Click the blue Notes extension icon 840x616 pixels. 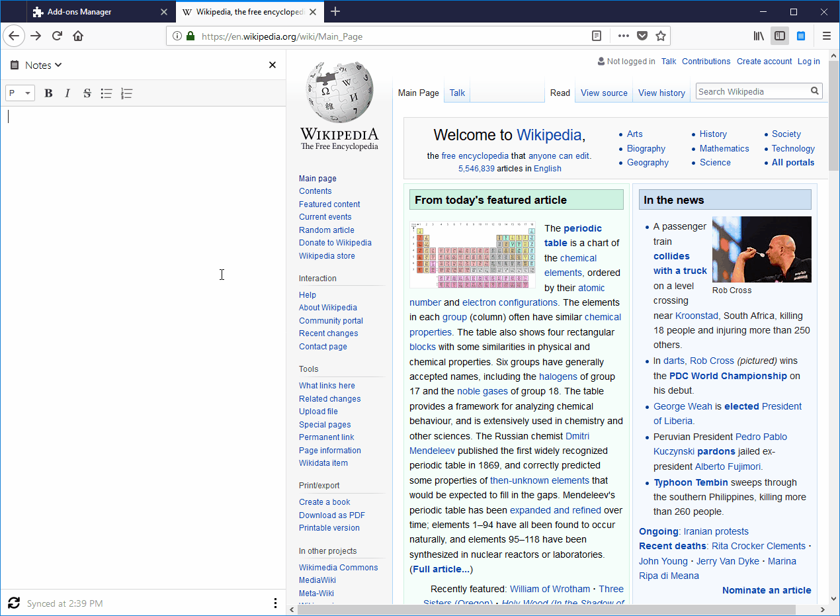click(x=801, y=36)
